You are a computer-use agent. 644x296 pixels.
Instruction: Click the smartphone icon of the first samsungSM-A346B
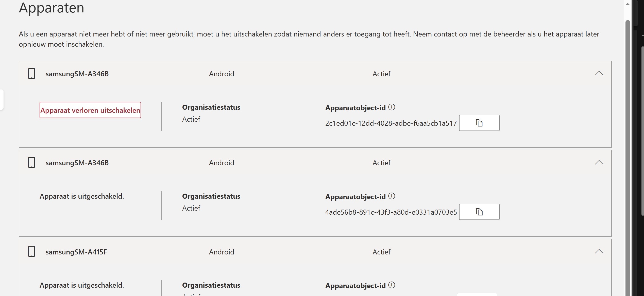tap(31, 74)
